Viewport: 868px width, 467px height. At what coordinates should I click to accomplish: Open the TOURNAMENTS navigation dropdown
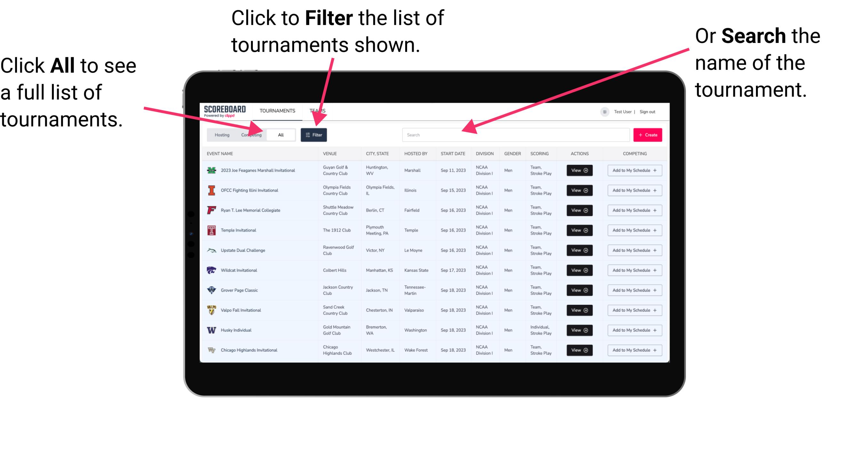click(278, 110)
